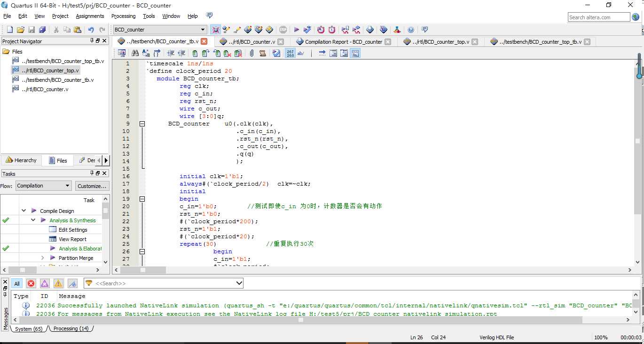
Task: Toggle line numbers display 267/268 icon
Action: pos(290,53)
